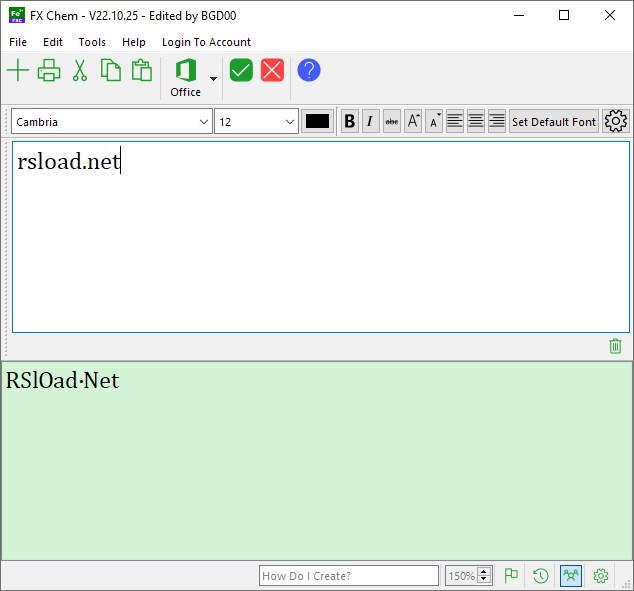This screenshot has height=591, width=634.
Task: Open font settings gear icon
Action: (615, 121)
